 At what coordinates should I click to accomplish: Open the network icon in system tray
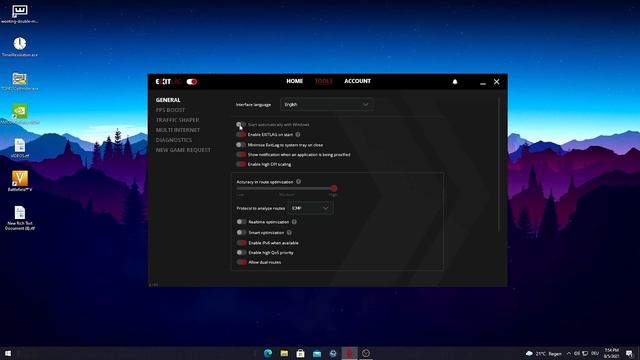tap(585, 353)
